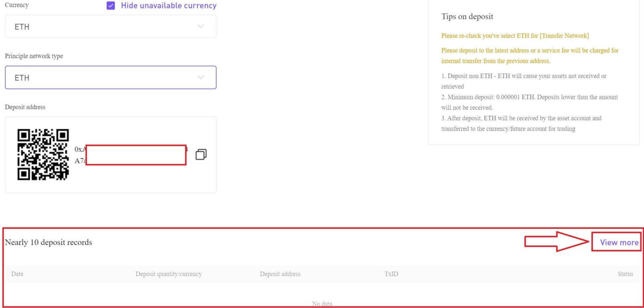Image resolution: width=644 pixels, height=308 pixels.
Task: Open the View more deposit records link
Action: point(619,242)
